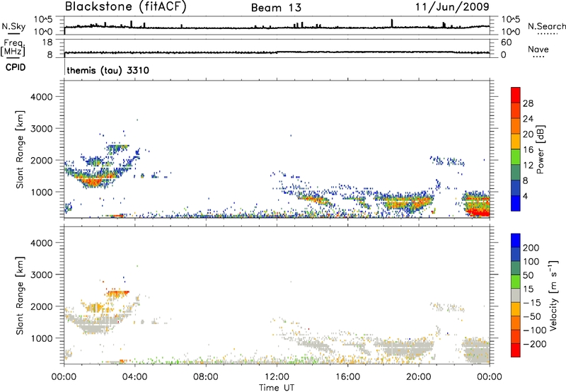Screen dimensions: 566x392
Task: Click the 'CPID' label
Action: (x=16, y=67)
